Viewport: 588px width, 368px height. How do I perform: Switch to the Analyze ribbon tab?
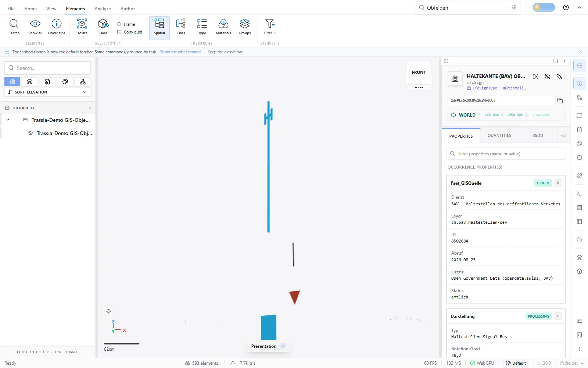[103, 8]
